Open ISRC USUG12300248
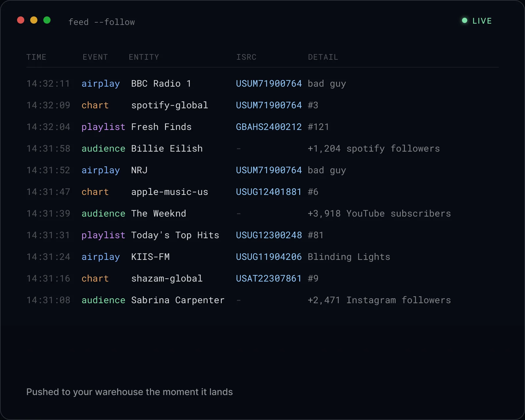 click(269, 235)
